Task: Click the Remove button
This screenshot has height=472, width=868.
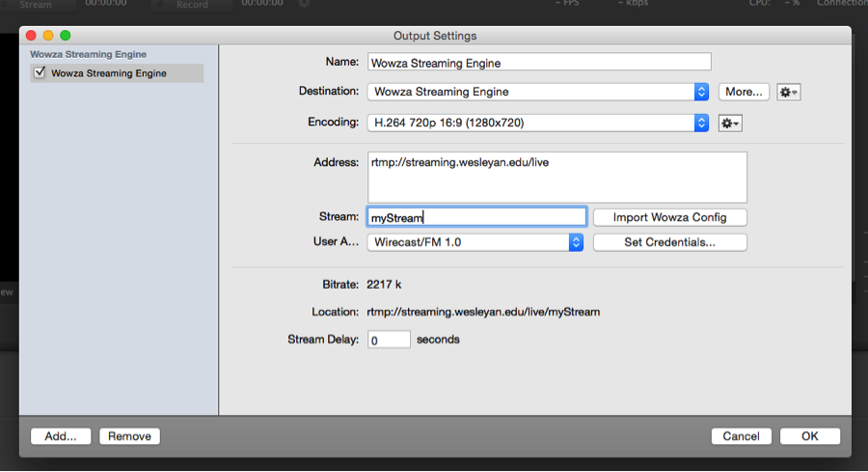Action: [x=129, y=436]
